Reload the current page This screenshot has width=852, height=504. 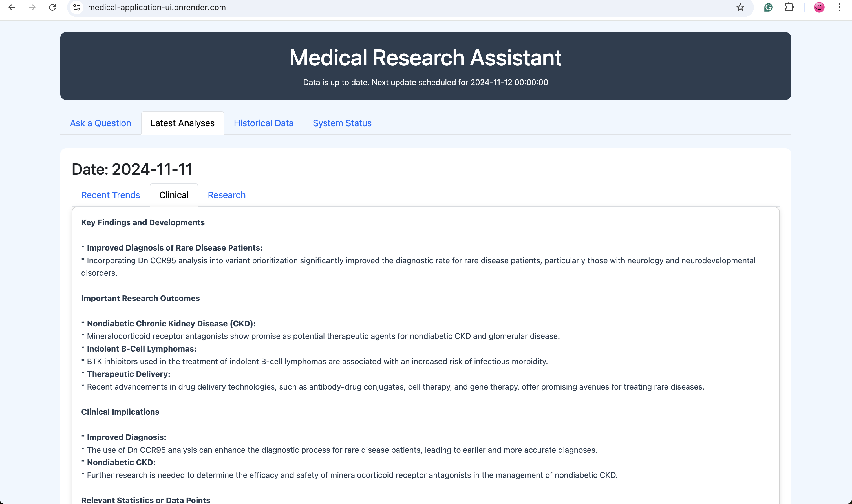[52, 8]
